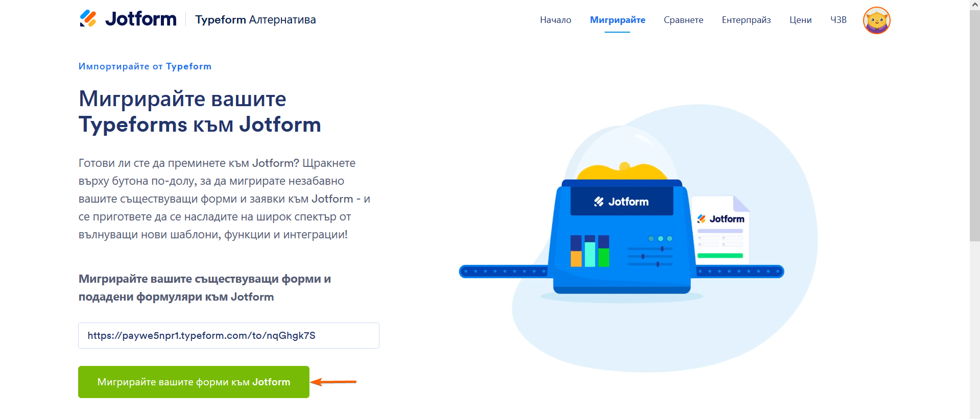Viewport: 980px width, 419px height.
Task: Click the Jotform wordmark in header
Action: tap(140, 19)
